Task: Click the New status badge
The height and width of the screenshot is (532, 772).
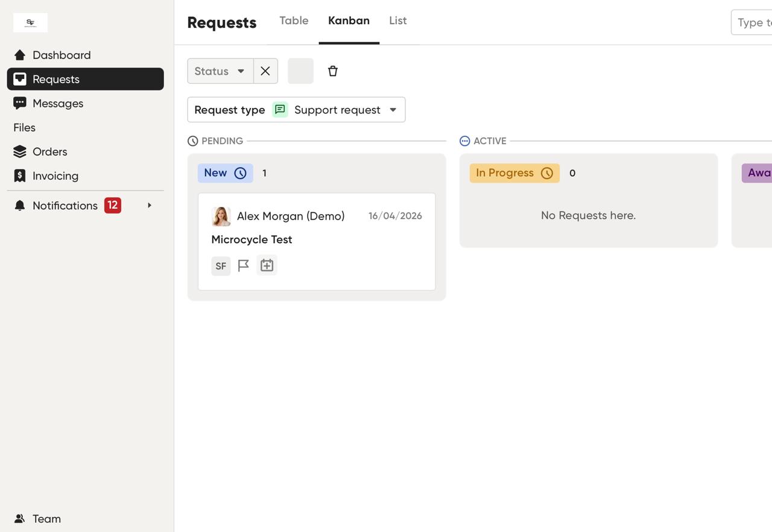Action: pyautogui.click(x=226, y=173)
